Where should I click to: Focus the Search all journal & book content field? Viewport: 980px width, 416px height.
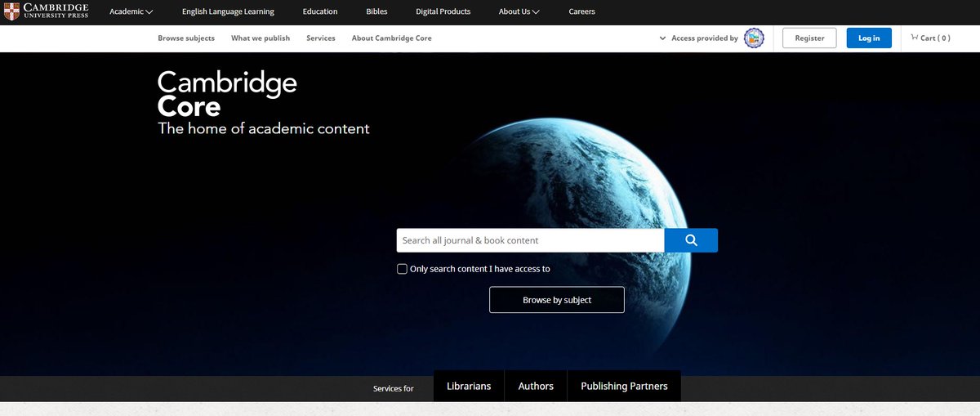pos(530,240)
